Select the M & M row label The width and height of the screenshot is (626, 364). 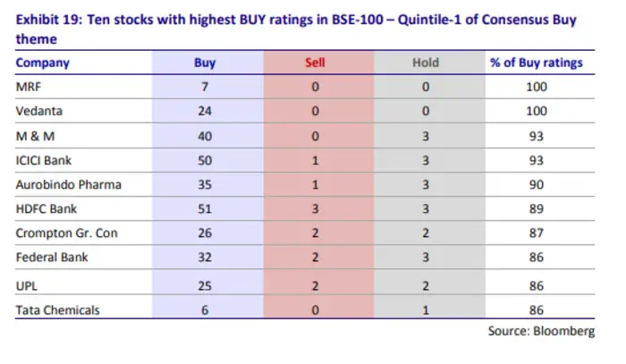35,137
